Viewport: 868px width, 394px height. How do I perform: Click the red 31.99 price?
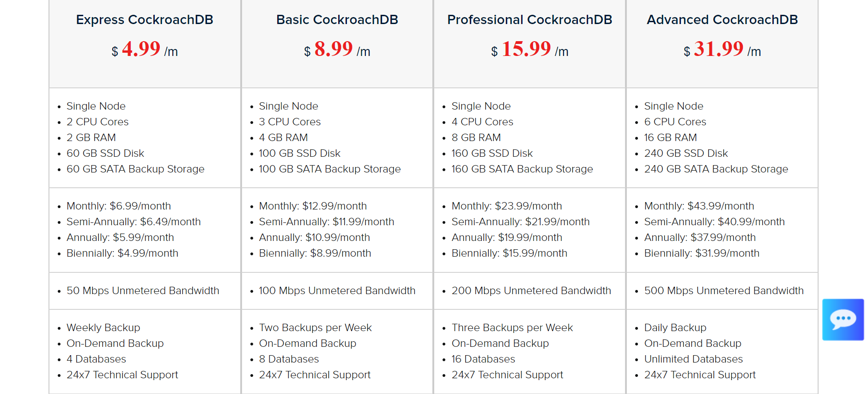719,49
